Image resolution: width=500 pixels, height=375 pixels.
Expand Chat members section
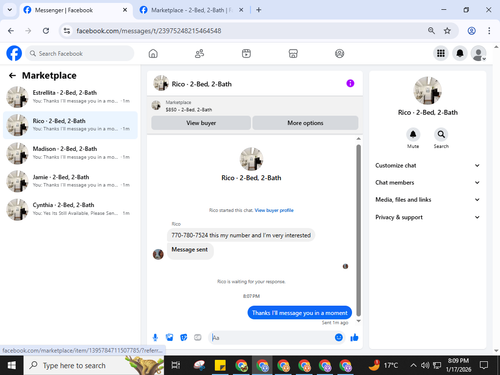[427, 182]
